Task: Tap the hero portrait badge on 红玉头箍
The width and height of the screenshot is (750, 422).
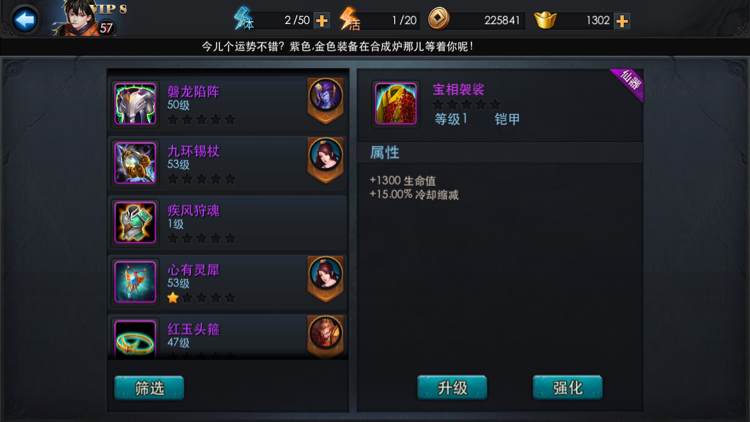Action: click(x=325, y=336)
